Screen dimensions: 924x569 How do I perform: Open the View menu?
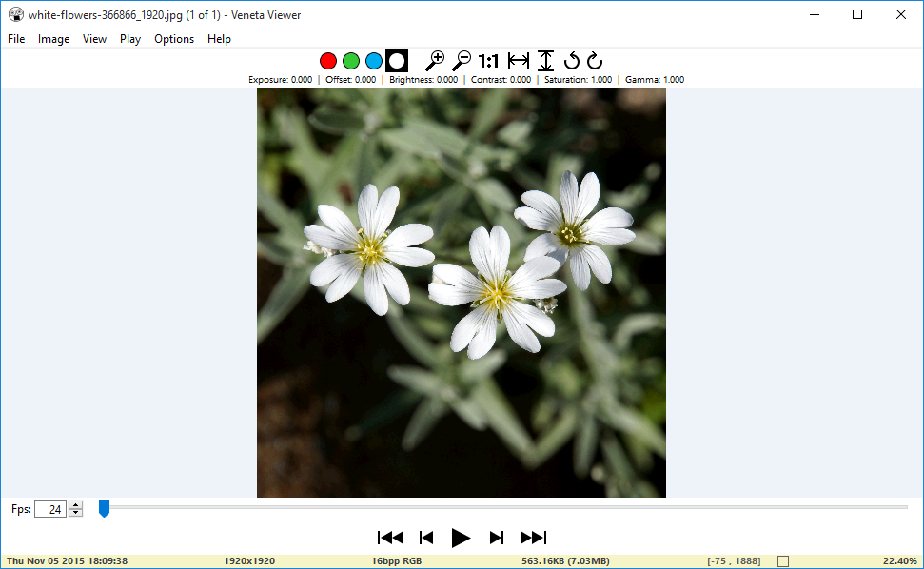pos(94,39)
